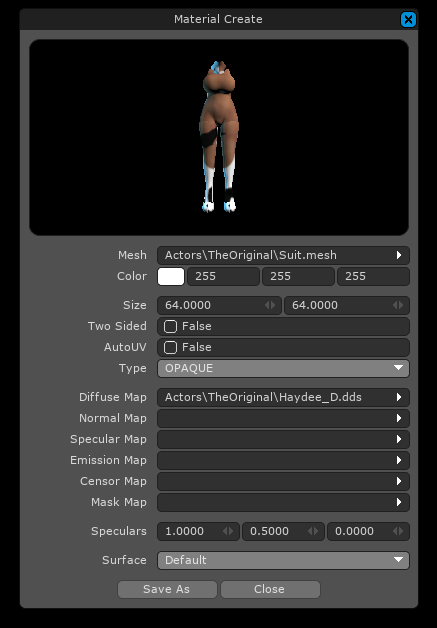
Task: Click the Save As button
Action: point(167,589)
